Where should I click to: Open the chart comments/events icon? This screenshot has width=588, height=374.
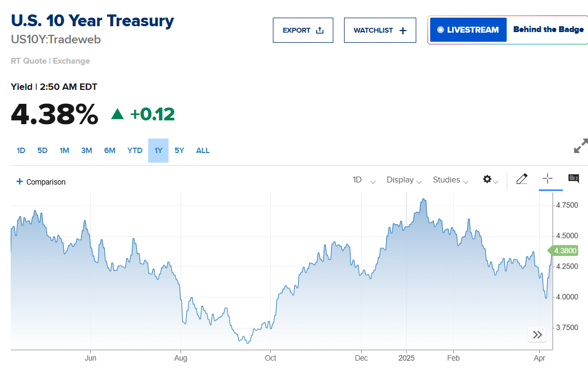click(574, 179)
